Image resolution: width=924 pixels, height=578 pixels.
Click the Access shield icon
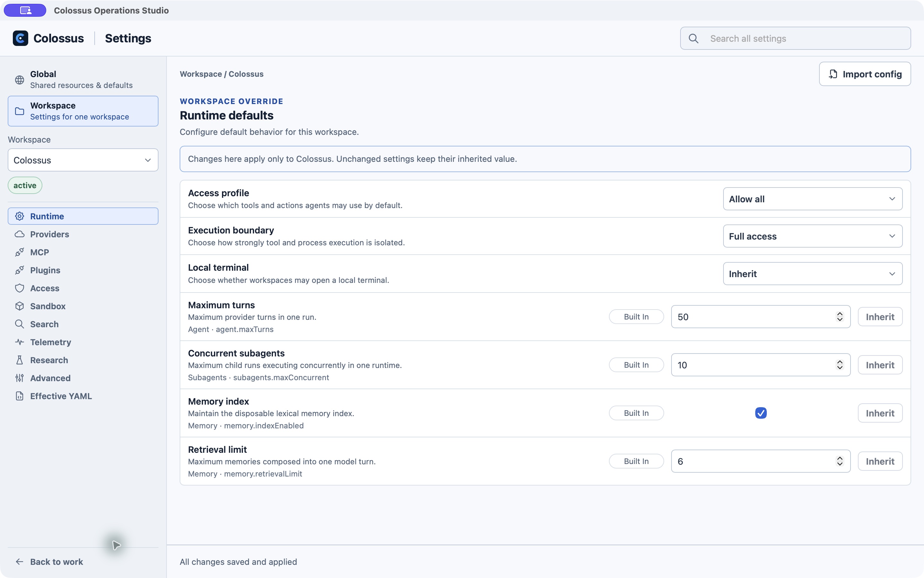point(20,288)
